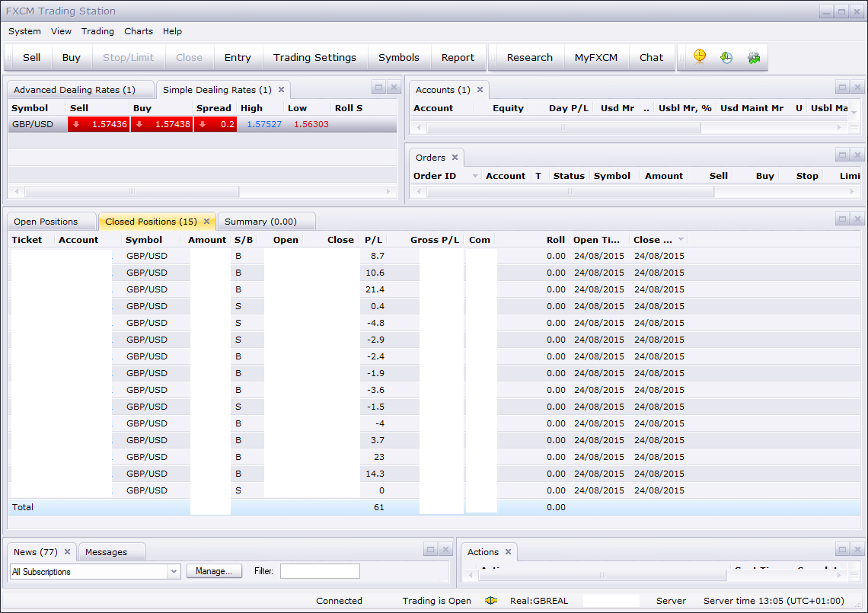Click the Buy toolbar button
Viewport: 868px width, 613px height.
tap(72, 58)
